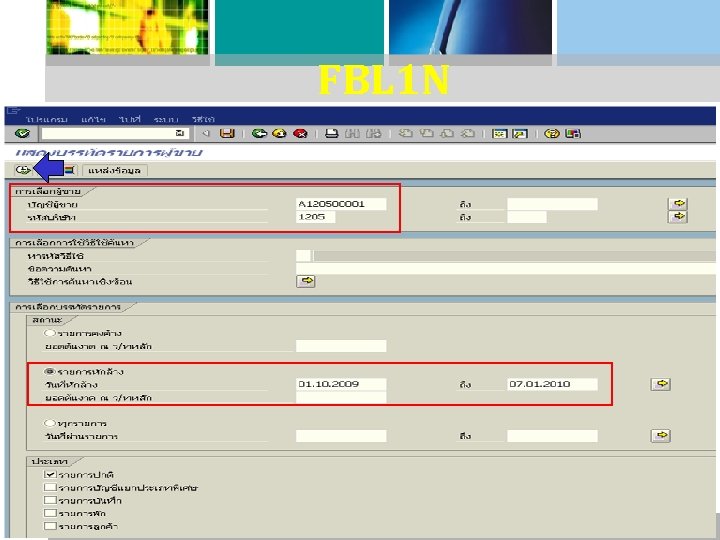Click the Next Page icon
This screenshot has width=720, height=540.
[x=447, y=134]
